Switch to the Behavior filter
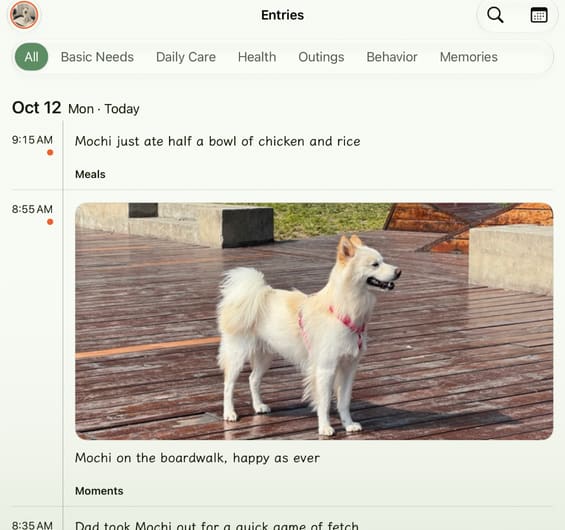 [x=392, y=57]
